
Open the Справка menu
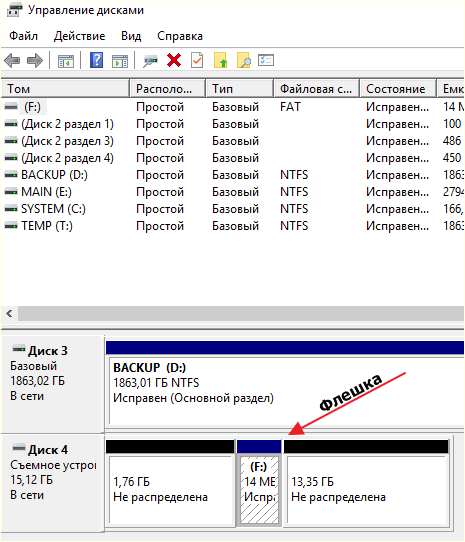pos(180,36)
